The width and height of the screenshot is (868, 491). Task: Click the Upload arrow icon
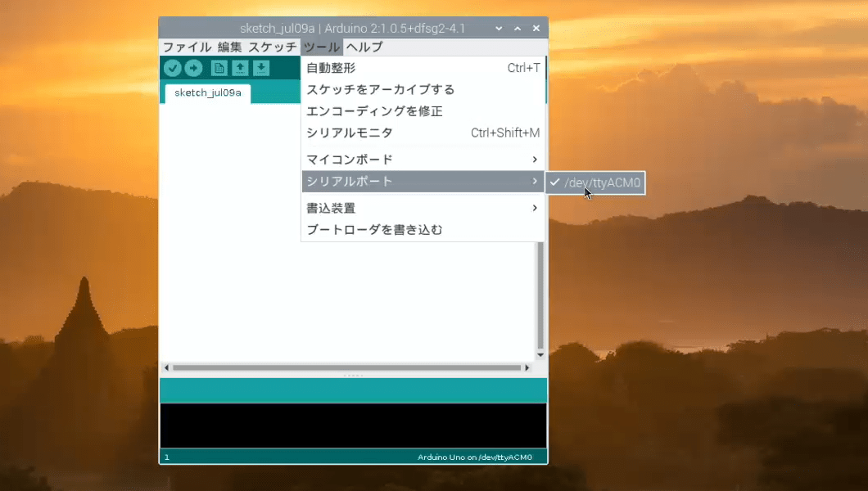194,68
